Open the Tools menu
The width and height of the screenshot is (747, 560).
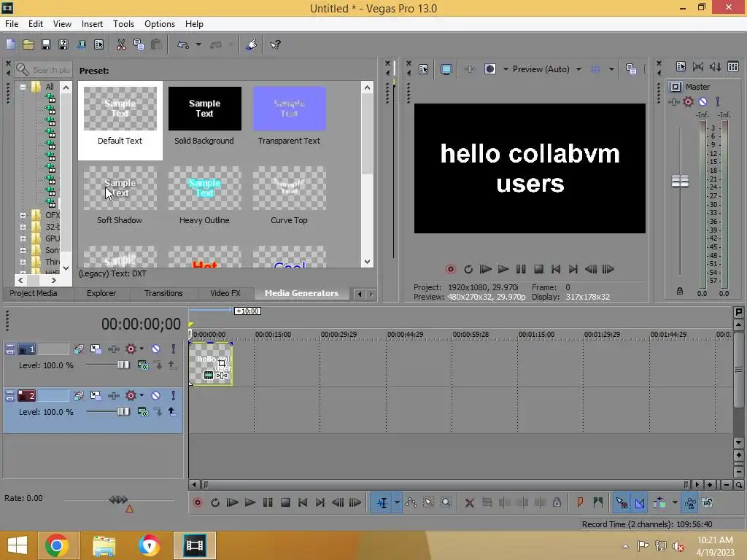point(123,24)
